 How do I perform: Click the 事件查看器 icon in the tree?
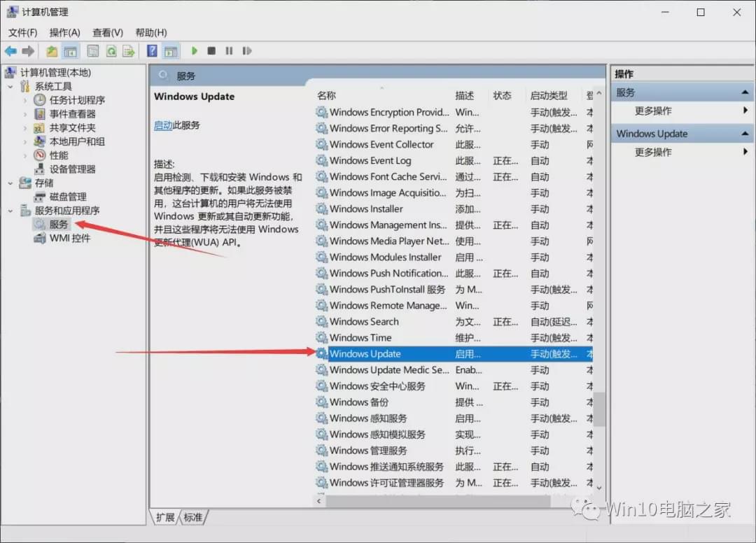click(39, 114)
